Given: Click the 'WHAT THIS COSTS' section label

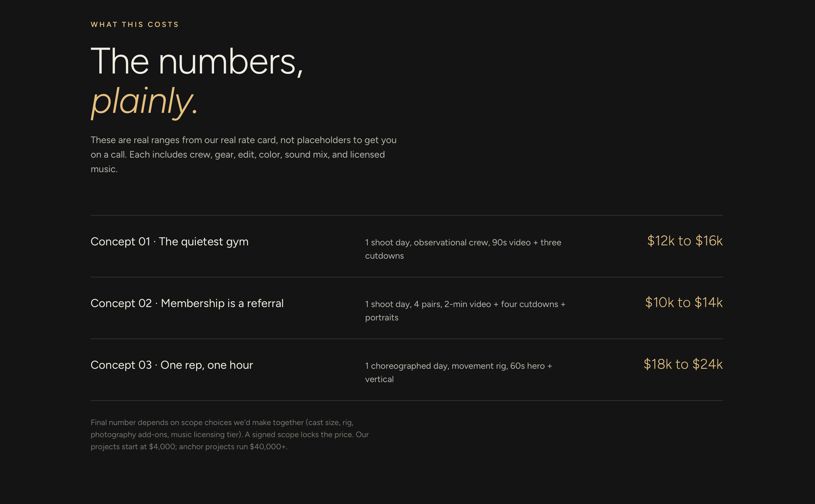Looking at the screenshot, I should tap(135, 25).
